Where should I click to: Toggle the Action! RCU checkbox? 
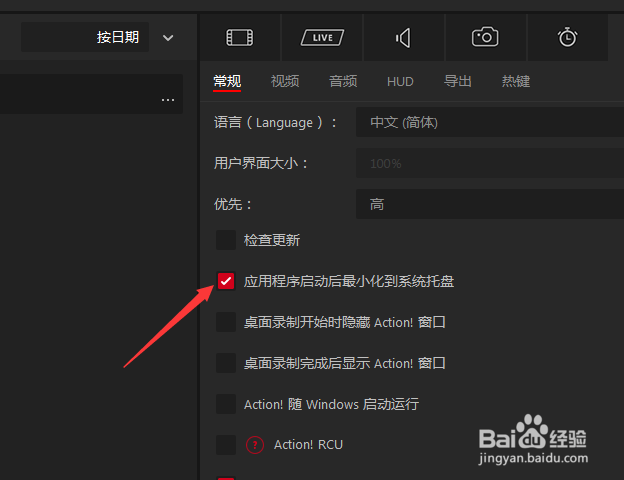click(226, 445)
